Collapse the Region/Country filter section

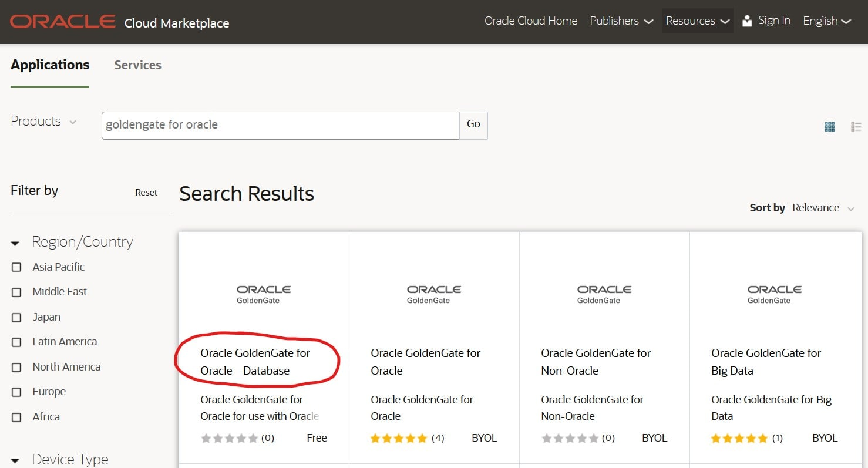coord(16,243)
